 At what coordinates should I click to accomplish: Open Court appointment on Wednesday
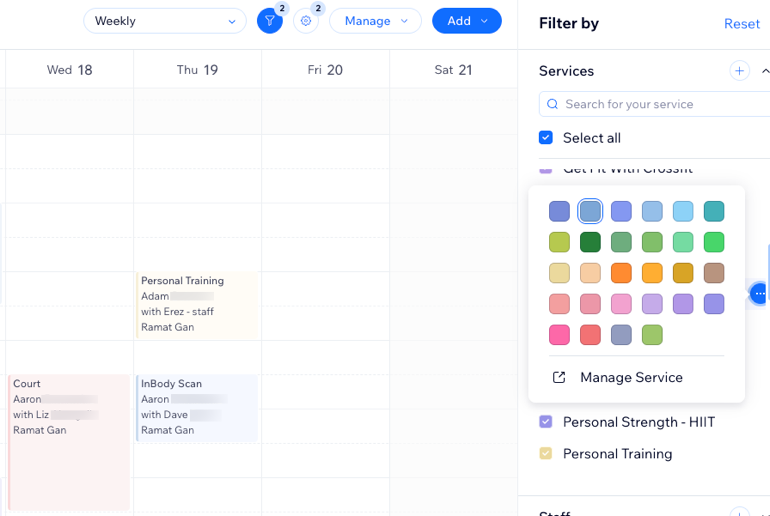pos(69,442)
